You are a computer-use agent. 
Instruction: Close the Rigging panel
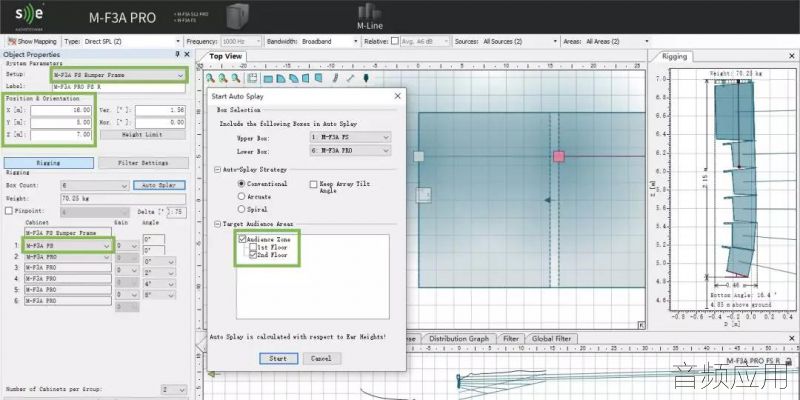pyautogui.click(x=792, y=56)
